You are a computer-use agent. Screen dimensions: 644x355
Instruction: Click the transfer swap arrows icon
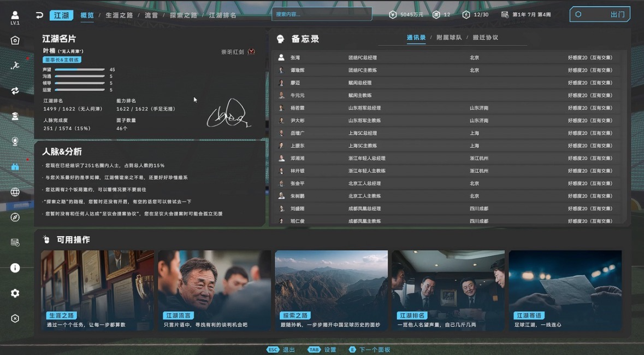click(x=15, y=91)
